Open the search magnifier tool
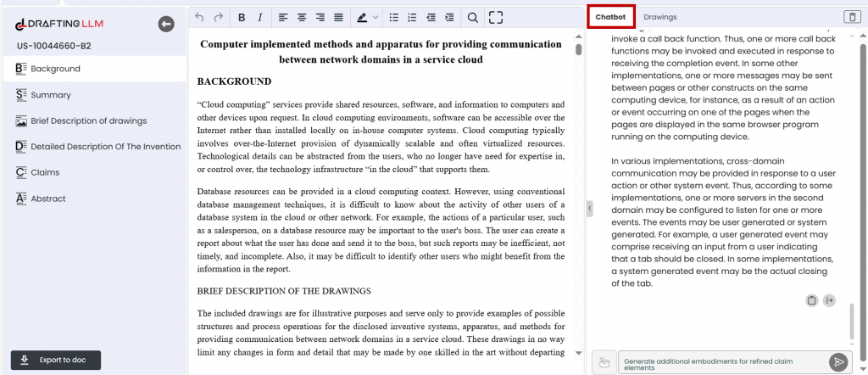 (473, 18)
